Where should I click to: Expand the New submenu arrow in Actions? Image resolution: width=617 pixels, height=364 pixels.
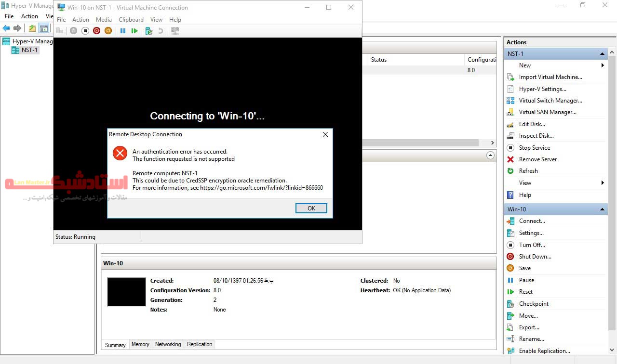pyautogui.click(x=603, y=65)
